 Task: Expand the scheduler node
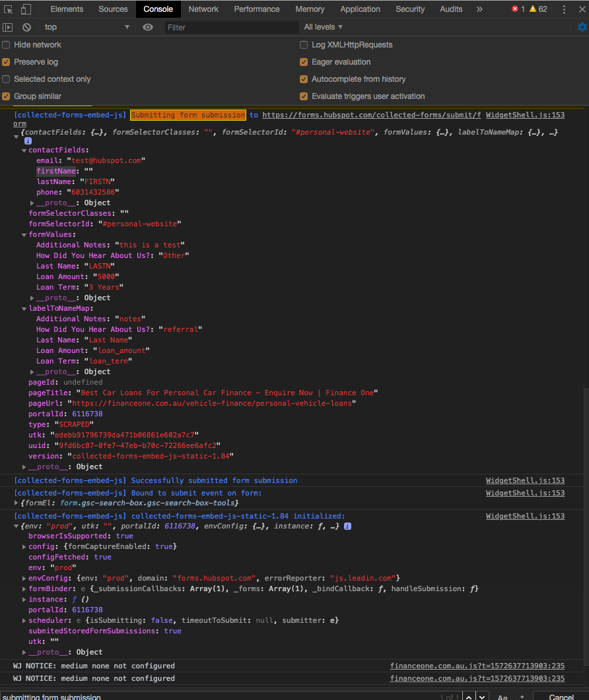(x=24, y=621)
